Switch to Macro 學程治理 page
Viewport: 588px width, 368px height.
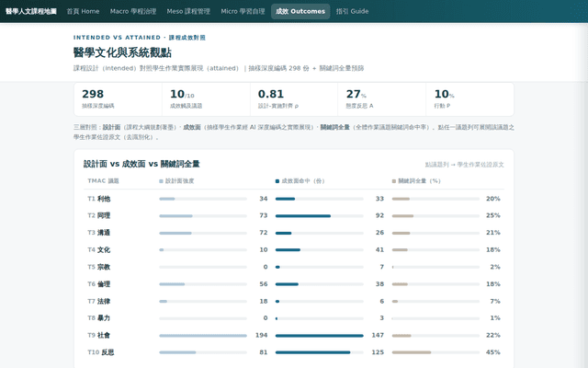[x=133, y=11]
